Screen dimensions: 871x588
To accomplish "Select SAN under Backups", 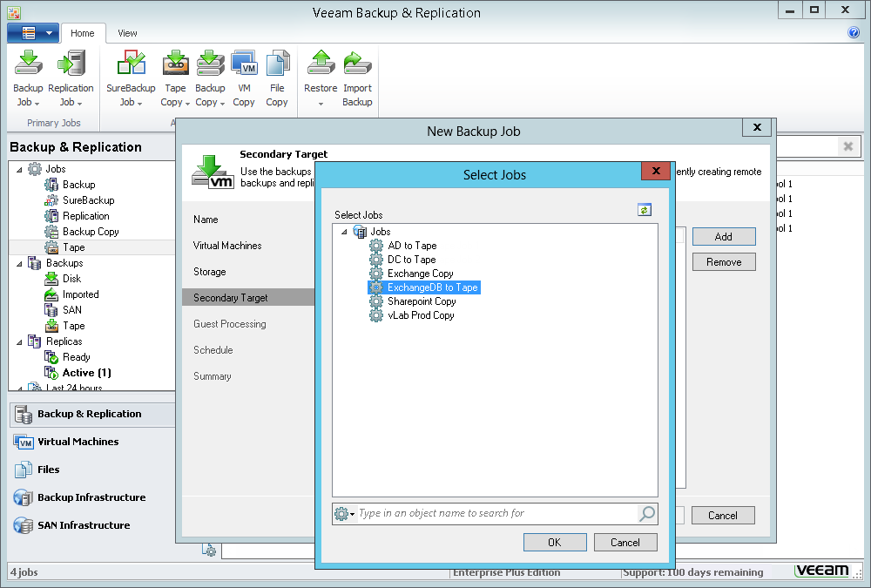I will pyautogui.click(x=64, y=310).
